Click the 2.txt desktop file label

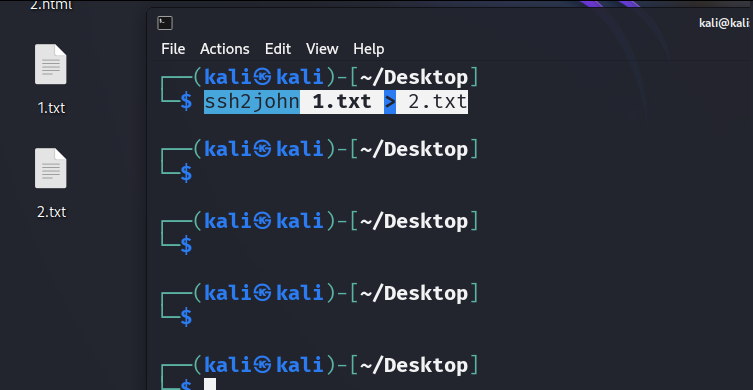pos(51,212)
